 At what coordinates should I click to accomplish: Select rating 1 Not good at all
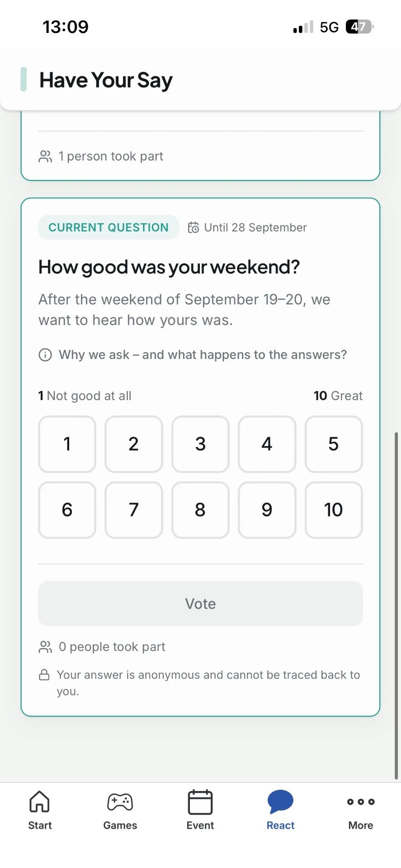67,444
